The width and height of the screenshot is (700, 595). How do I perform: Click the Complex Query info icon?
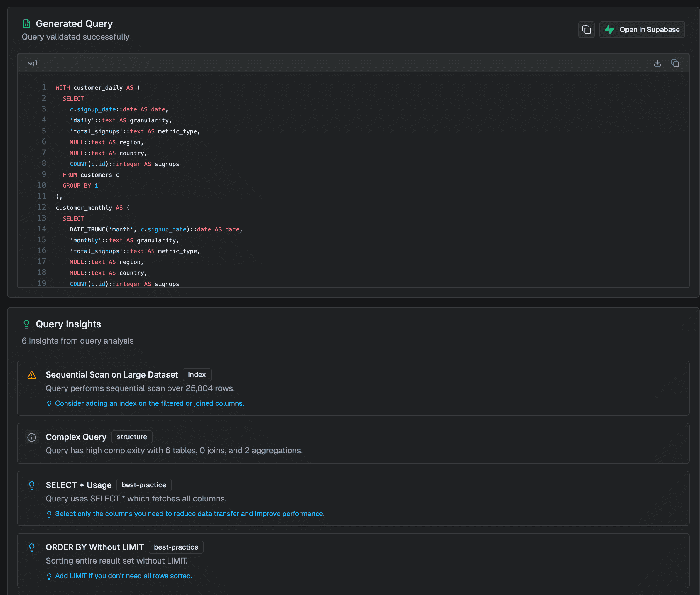(x=32, y=437)
